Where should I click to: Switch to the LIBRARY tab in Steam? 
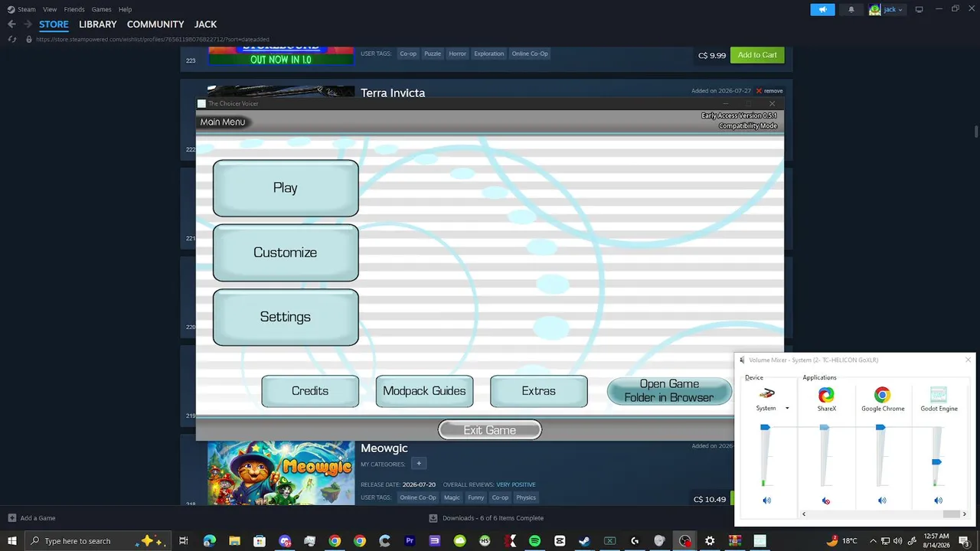[x=98, y=24]
